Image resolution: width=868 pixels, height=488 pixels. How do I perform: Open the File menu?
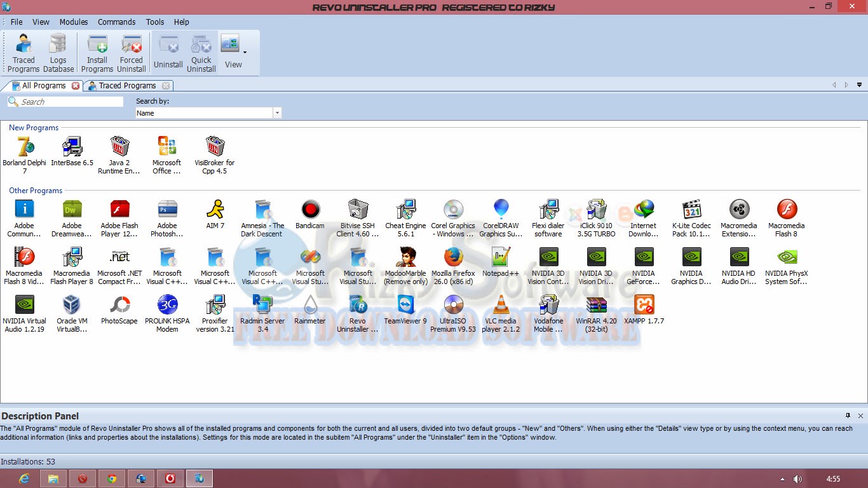click(17, 22)
